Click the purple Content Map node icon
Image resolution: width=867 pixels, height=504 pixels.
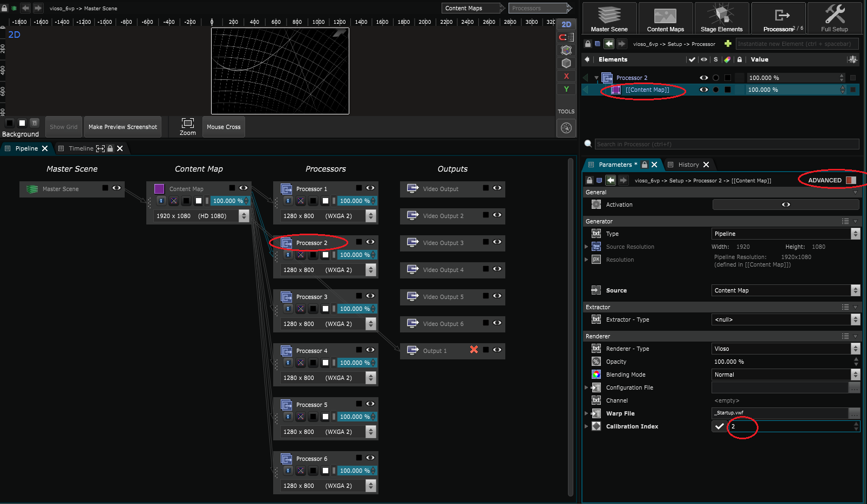point(159,189)
